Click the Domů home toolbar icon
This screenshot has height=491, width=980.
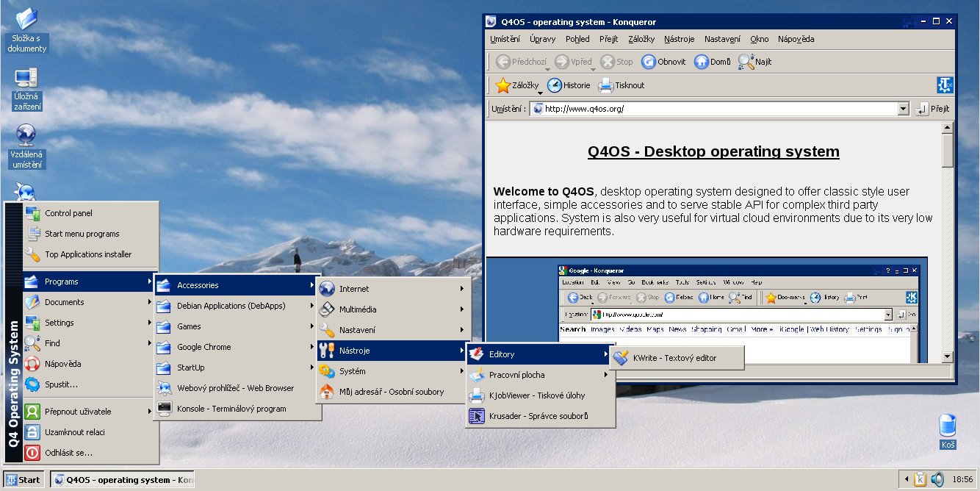point(701,62)
